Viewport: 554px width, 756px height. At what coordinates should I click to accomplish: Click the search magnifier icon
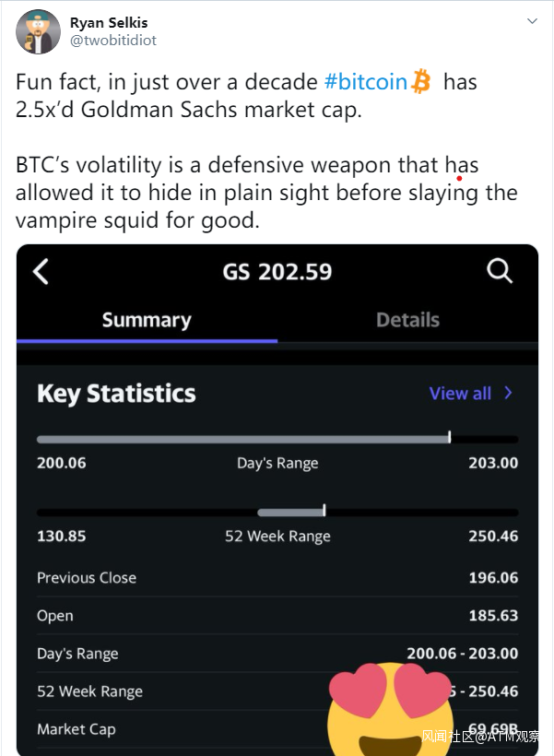point(499,271)
